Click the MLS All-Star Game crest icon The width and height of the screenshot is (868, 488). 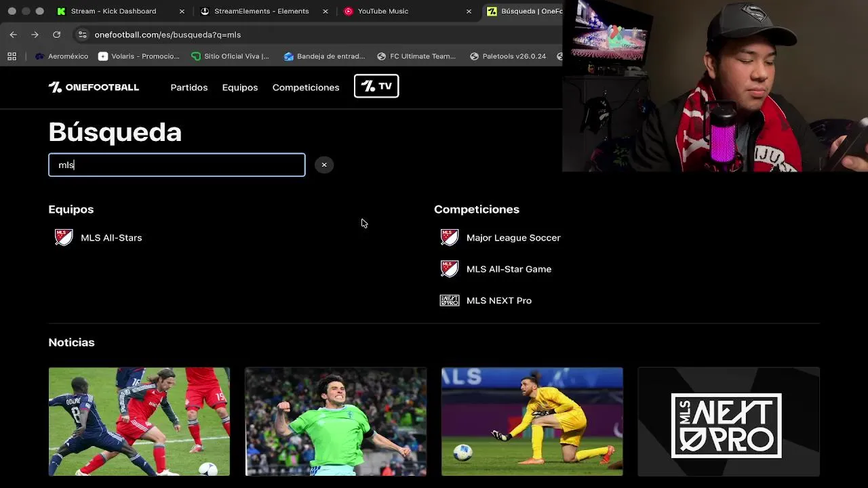(450, 269)
